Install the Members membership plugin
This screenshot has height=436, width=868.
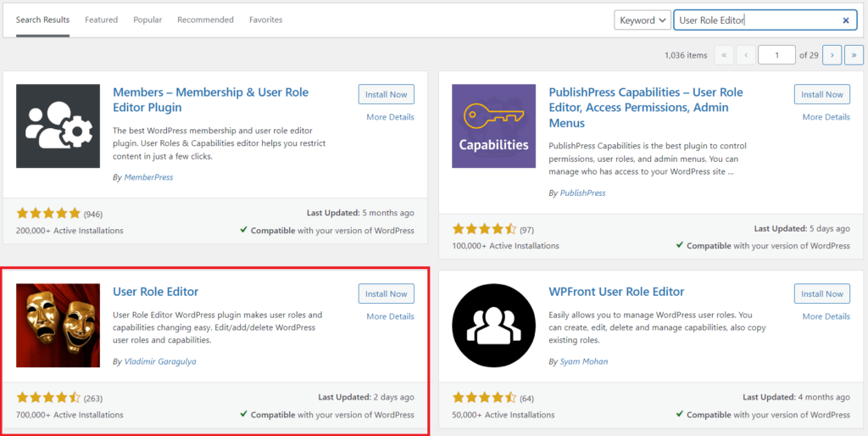pos(386,95)
